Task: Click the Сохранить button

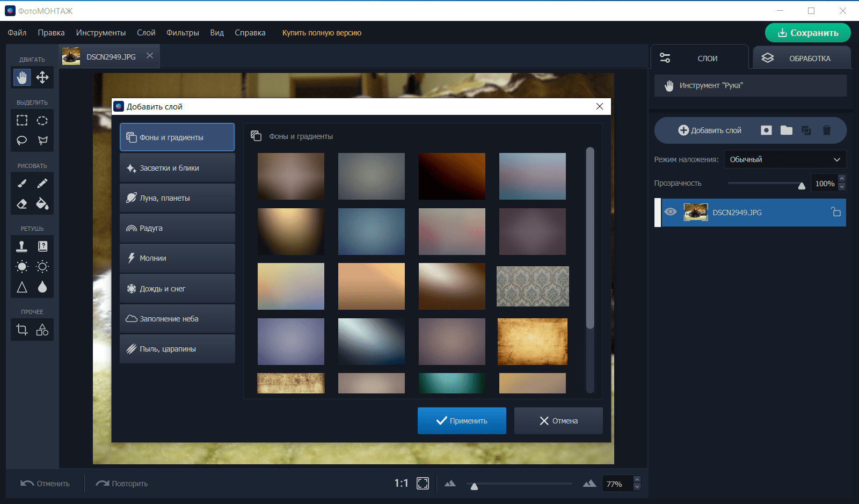Action: (x=808, y=33)
